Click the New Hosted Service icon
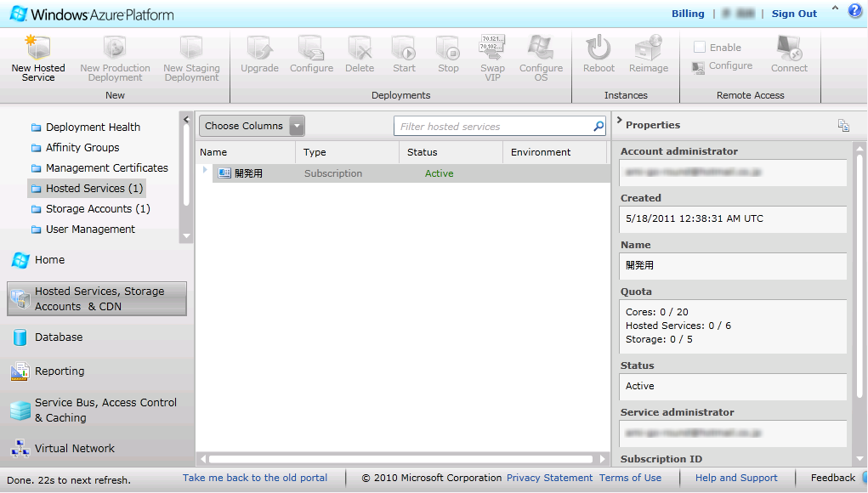The height and width of the screenshot is (493, 868). pyautogui.click(x=38, y=48)
